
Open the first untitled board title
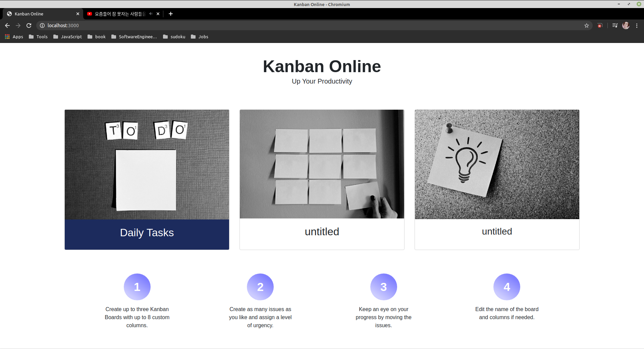coord(322,232)
